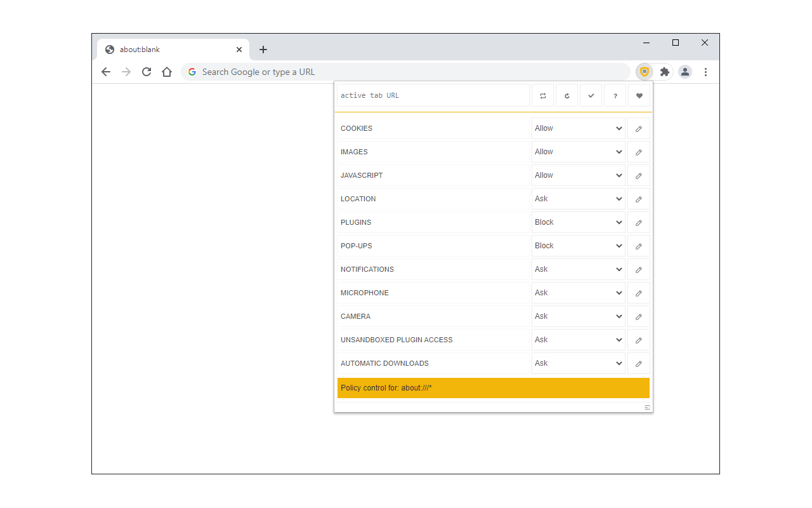Open the COOKIES permission dropdown
The height and width of the screenshot is (508, 812).
[x=579, y=128]
